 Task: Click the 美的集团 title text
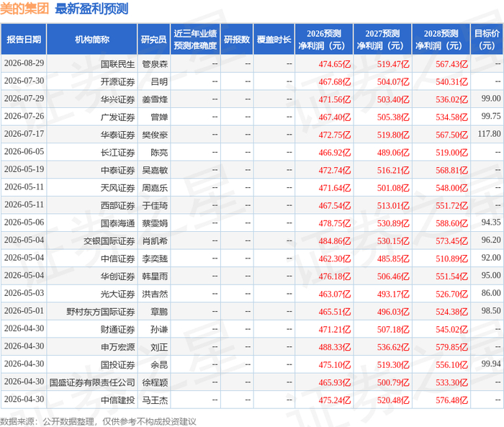coord(24,9)
